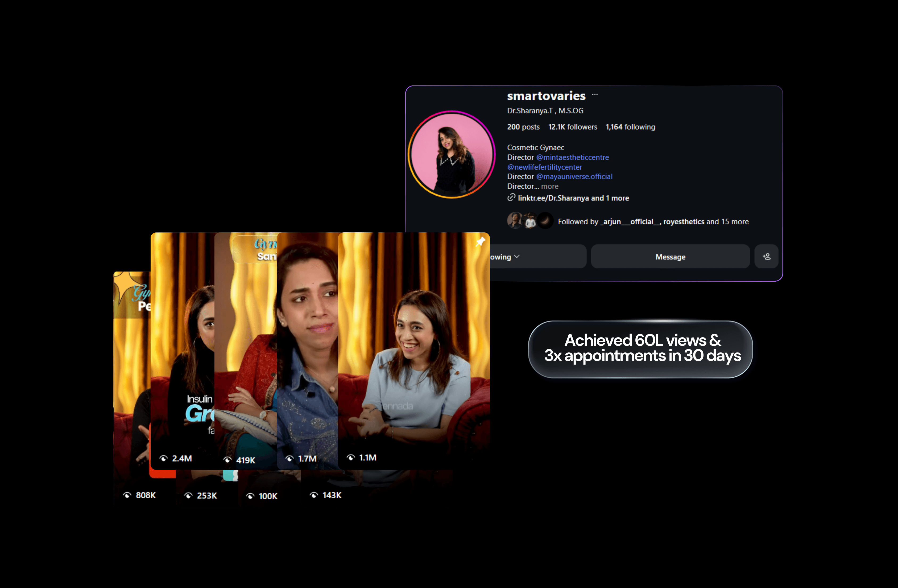This screenshot has width=898, height=588.
Task: Click the eye views icon showing 808K
Action: pos(127,495)
